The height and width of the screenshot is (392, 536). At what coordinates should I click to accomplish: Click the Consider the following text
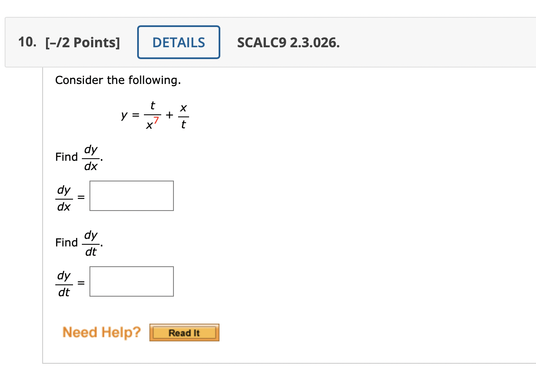point(118,80)
